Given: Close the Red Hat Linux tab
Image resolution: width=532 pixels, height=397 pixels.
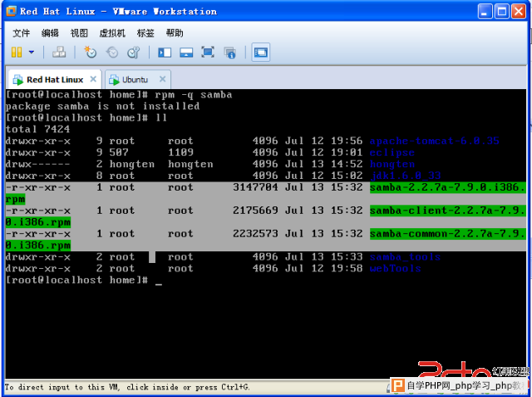Looking at the screenshot, I should (x=93, y=80).
